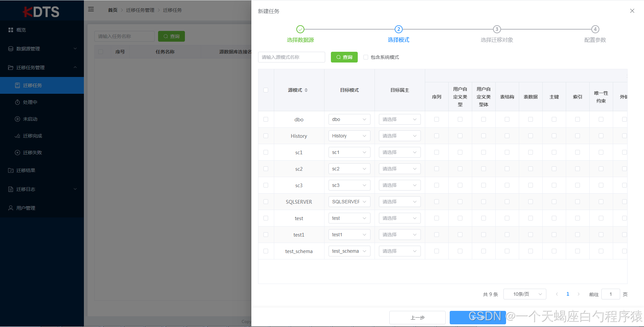
Task: Sort by 源模式 column arrows
Action: (306, 90)
